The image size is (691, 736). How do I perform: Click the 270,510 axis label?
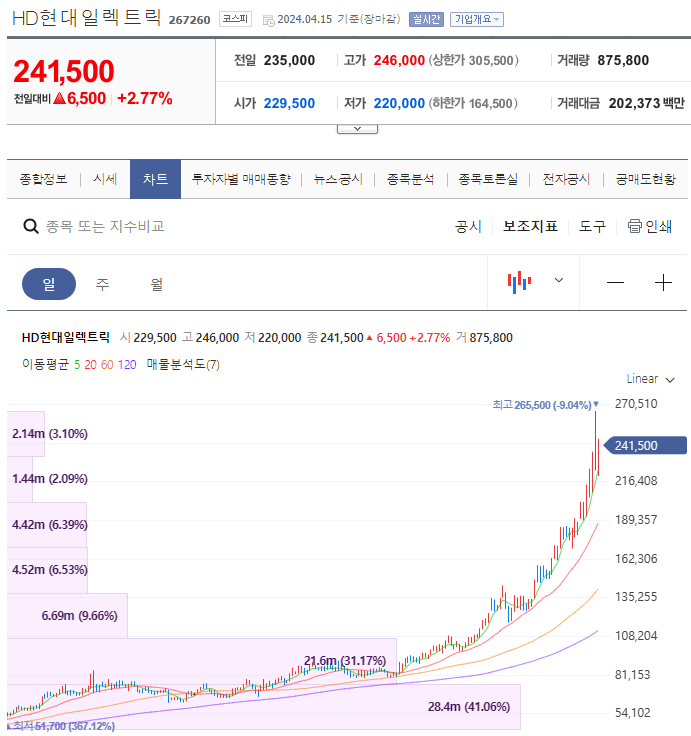pyautogui.click(x=636, y=404)
